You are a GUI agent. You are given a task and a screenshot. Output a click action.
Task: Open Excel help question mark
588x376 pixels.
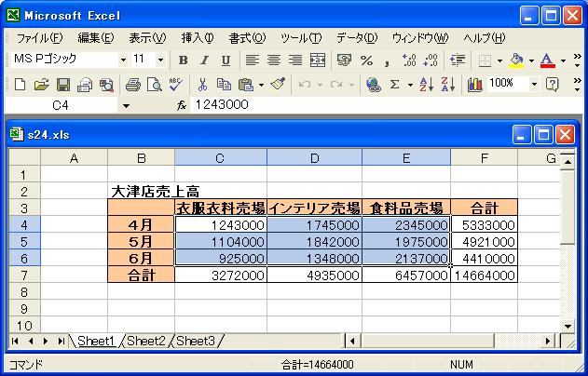pyautogui.click(x=552, y=85)
